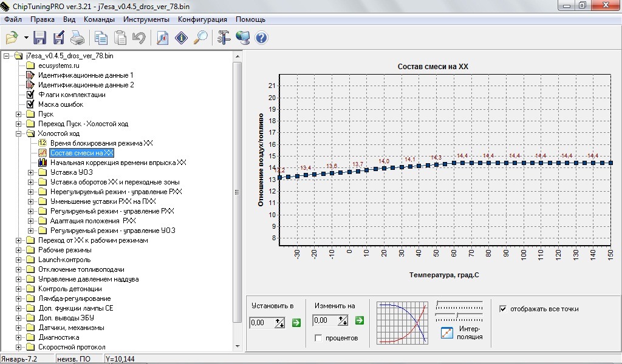
Task: Click the blue question mark help icon
Action: 261,38
